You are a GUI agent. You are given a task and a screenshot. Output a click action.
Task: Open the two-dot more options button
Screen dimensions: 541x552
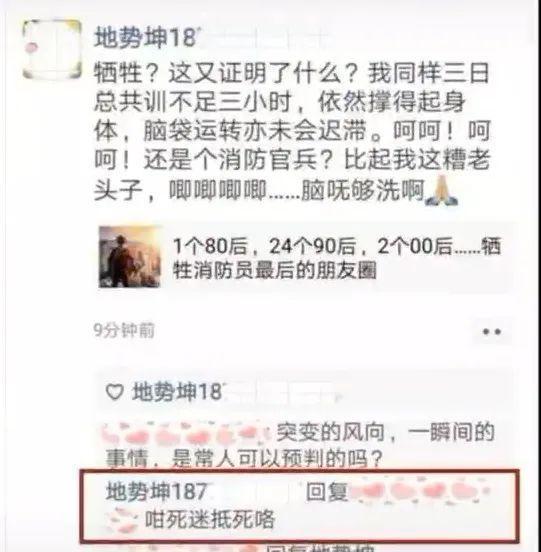(492, 331)
